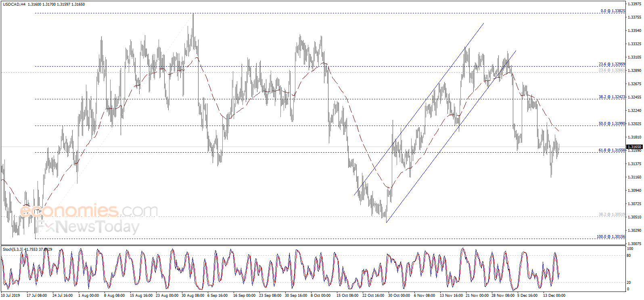Click price axis value 1.33540
644x300 pixels.
(634, 31)
